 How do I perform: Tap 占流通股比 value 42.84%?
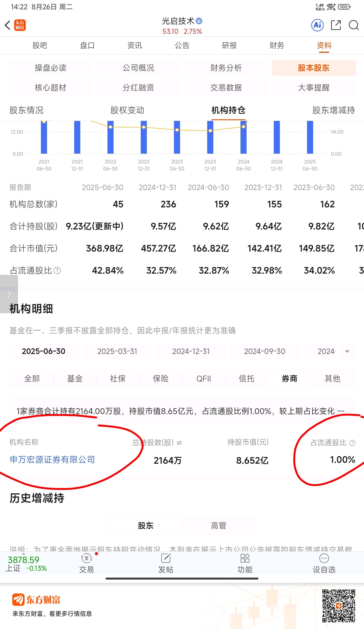pyautogui.click(x=108, y=271)
